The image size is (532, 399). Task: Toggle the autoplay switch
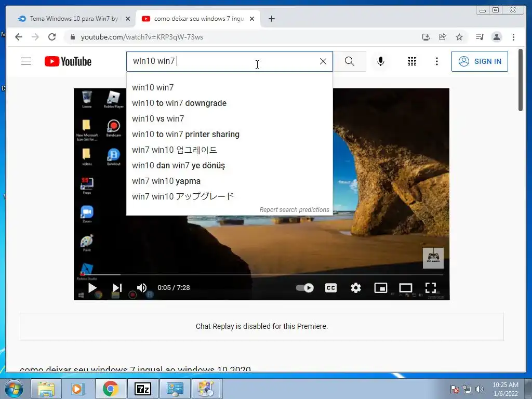click(x=304, y=288)
